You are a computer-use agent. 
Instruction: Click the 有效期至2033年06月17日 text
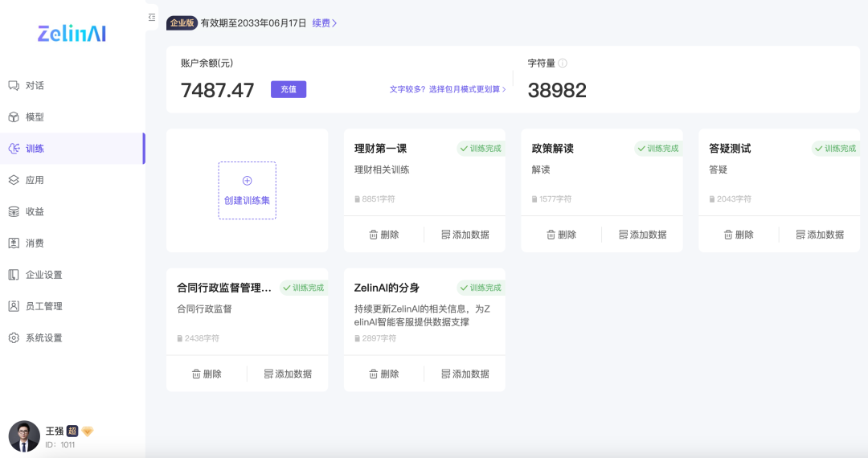pyautogui.click(x=253, y=22)
